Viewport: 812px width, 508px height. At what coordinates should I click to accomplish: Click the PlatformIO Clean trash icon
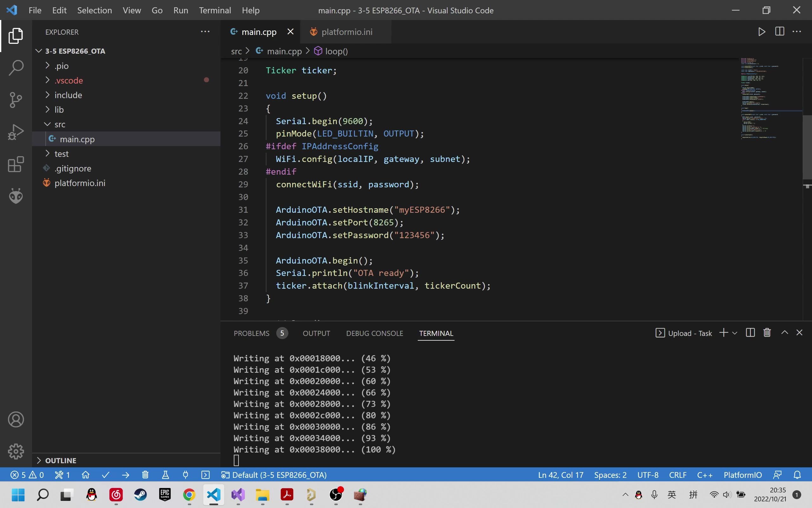point(145,475)
